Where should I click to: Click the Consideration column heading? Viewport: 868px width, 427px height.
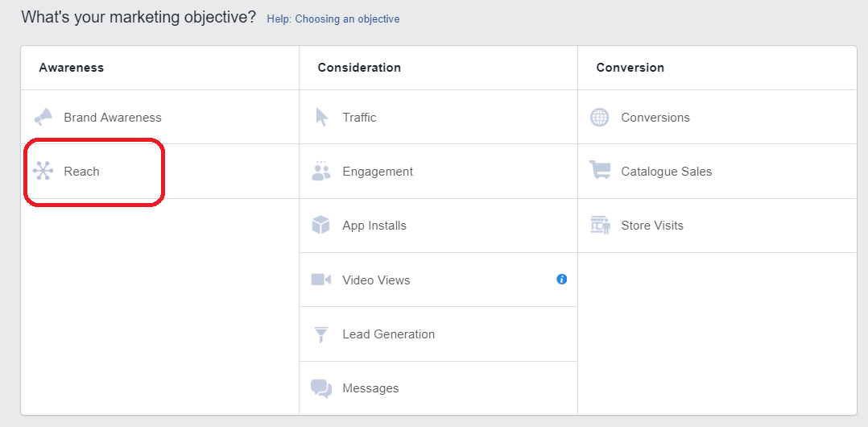359,68
